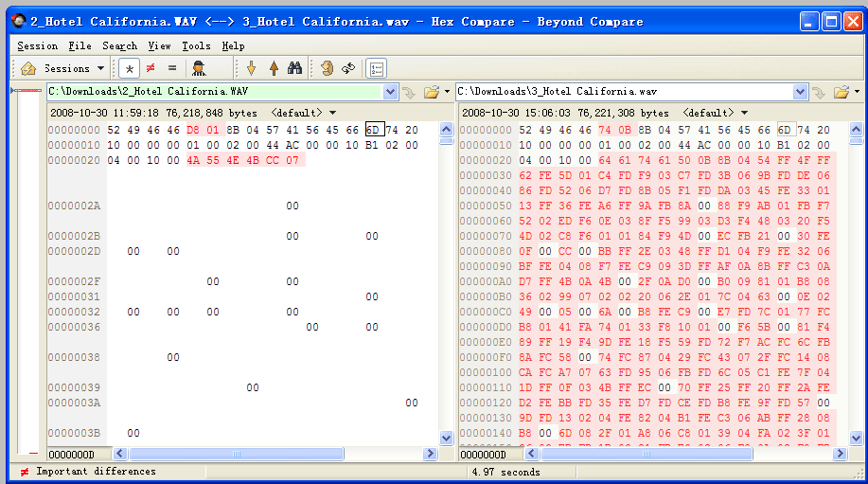Open left pane <default> encoding dropdown

tap(303, 113)
